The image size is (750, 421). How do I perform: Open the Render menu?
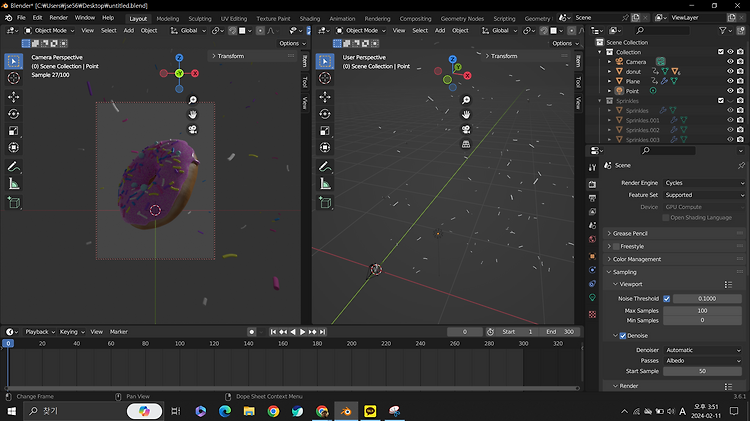[58, 18]
